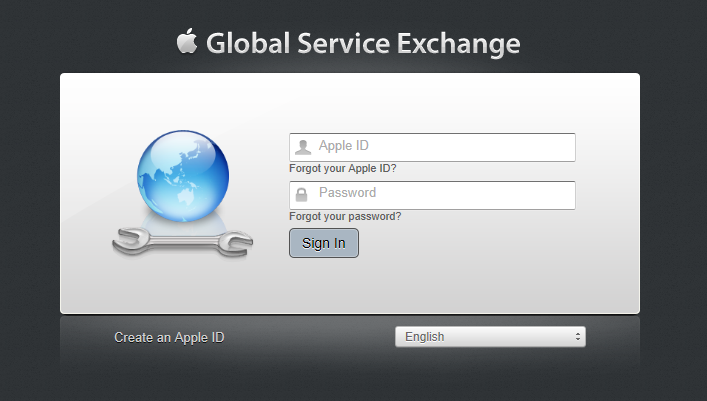The image size is (707, 401).
Task: Click the Global Service Exchange title text
Action: coord(363,44)
